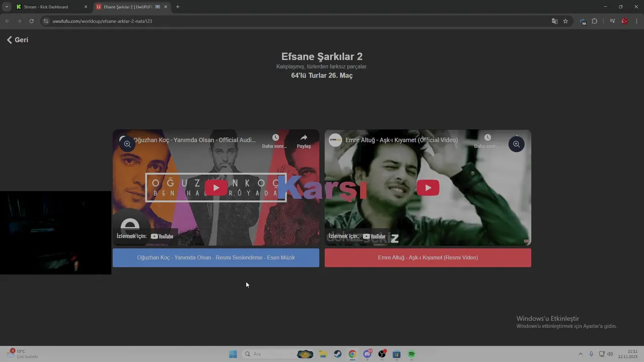Open the browser Extensions puzzle icon

(595, 21)
